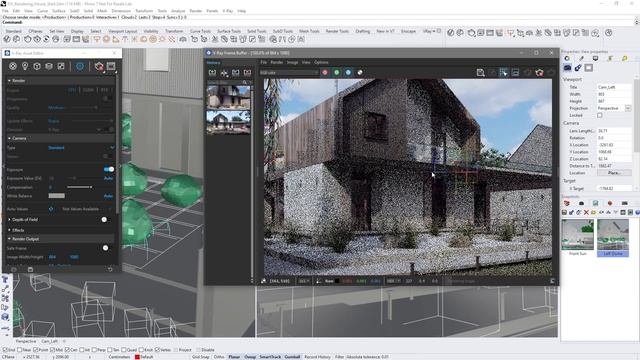Open Render Elements layers icon in Asset Editor

coord(49,66)
